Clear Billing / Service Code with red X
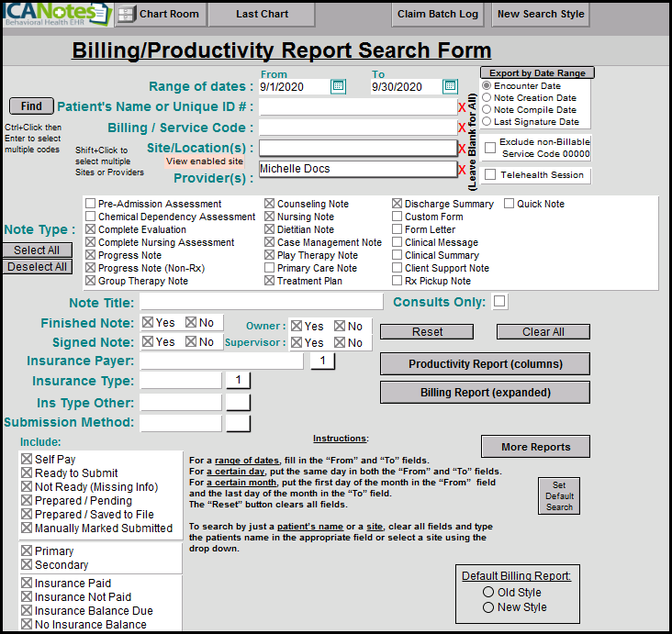Viewport: 672px width, 634px height. [463, 128]
